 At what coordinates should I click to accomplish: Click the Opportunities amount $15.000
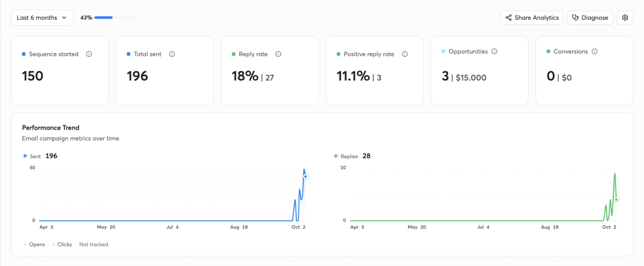(x=472, y=78)
